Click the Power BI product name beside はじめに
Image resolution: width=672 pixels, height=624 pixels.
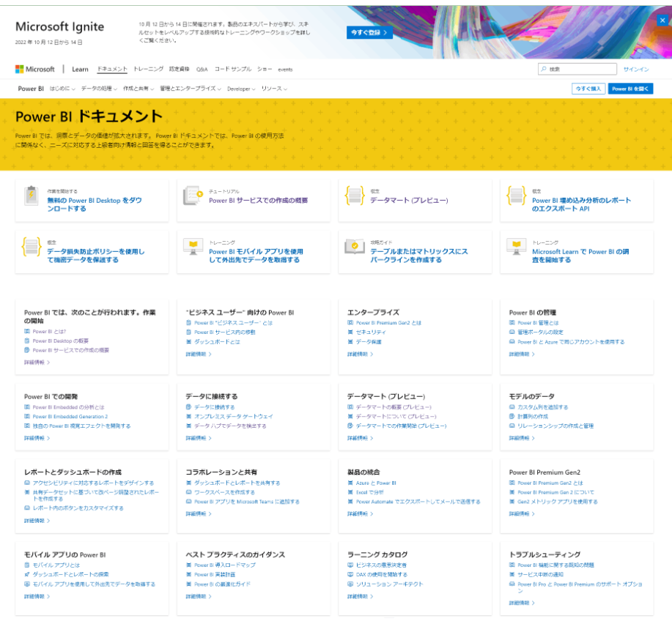tap(31, 89)
